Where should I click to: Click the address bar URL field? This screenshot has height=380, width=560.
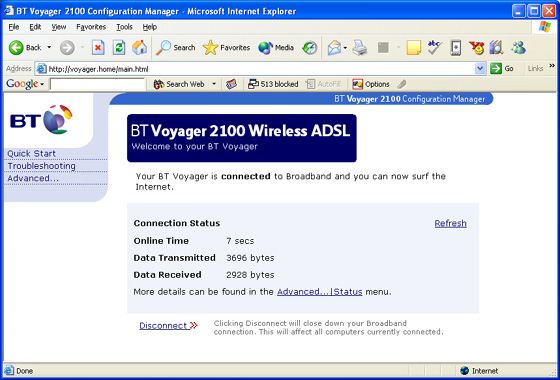click(260, 69)
